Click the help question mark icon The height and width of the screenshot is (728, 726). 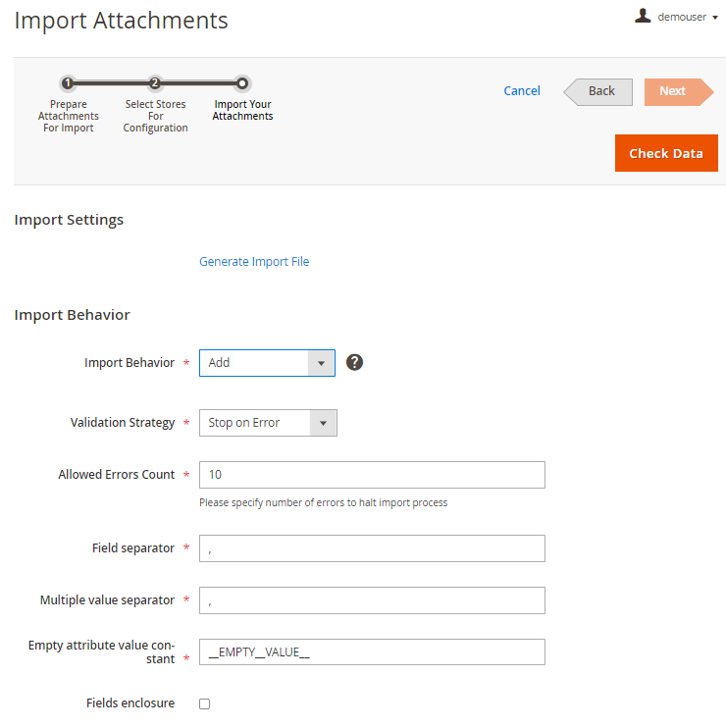tap(354, 362)
